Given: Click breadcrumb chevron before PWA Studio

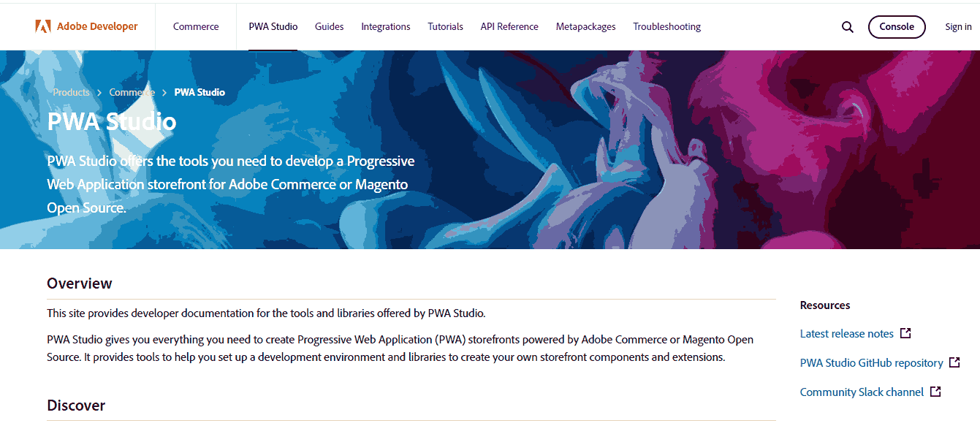Looking at the screenshot, I should [164, 93].
